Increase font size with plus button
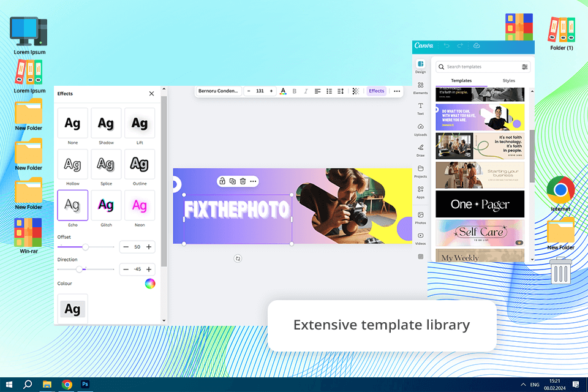 point(271,91)
